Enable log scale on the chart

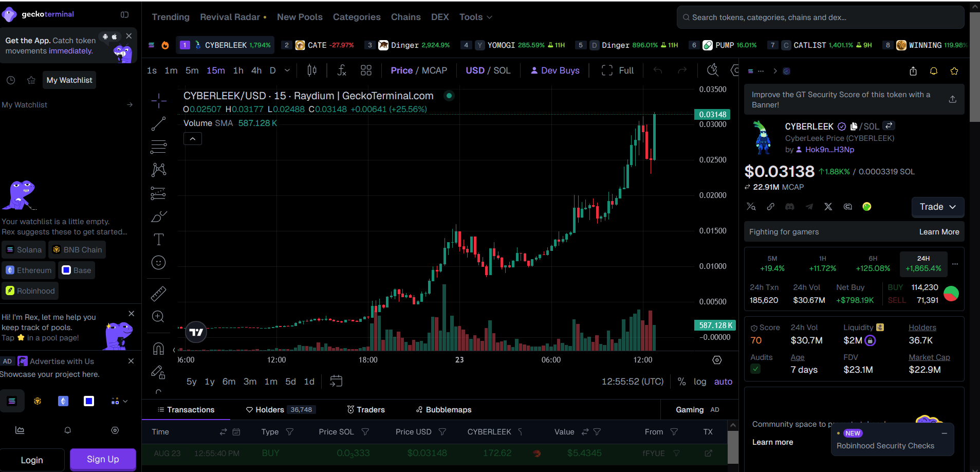[700, 382]
